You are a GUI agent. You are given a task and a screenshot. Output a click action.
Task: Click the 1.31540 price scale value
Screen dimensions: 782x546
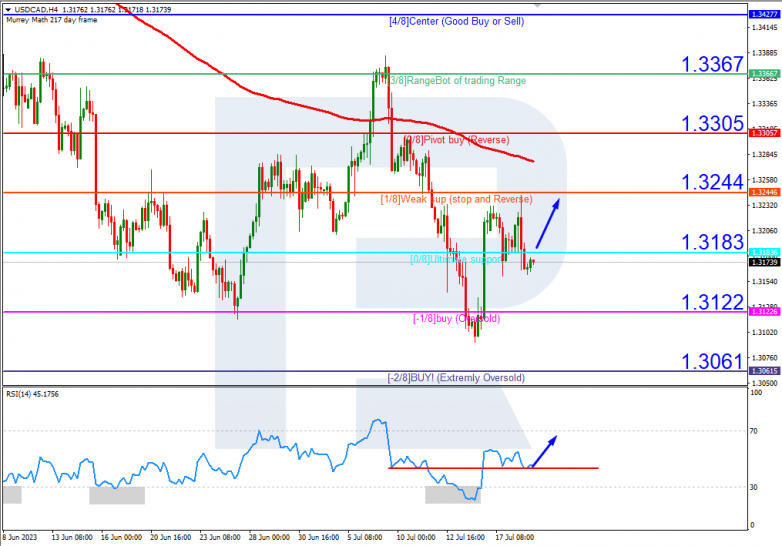click(765, 282)
